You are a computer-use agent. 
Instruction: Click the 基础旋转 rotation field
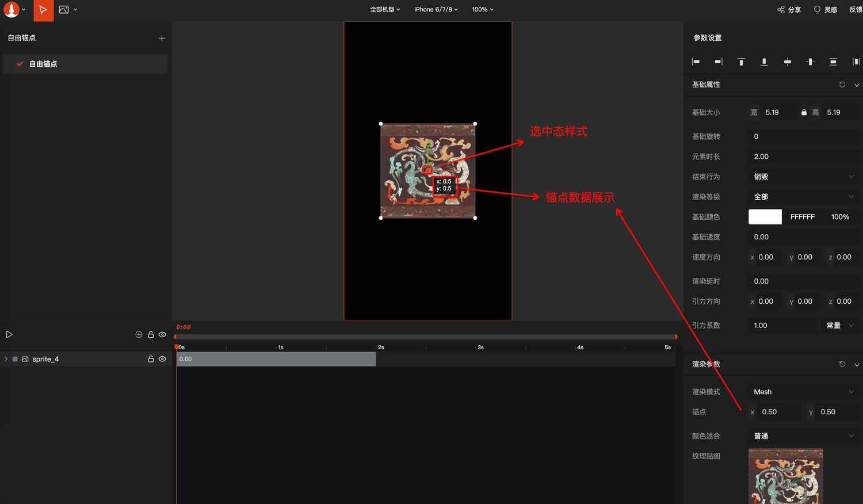[804, 136]
